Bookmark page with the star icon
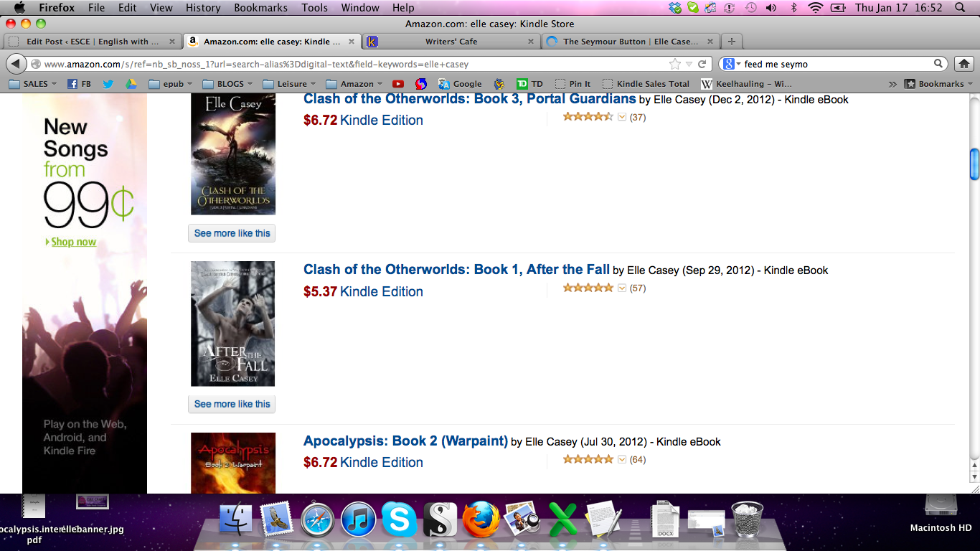Viewport: 980px width, 551px height. coord(675,64)
